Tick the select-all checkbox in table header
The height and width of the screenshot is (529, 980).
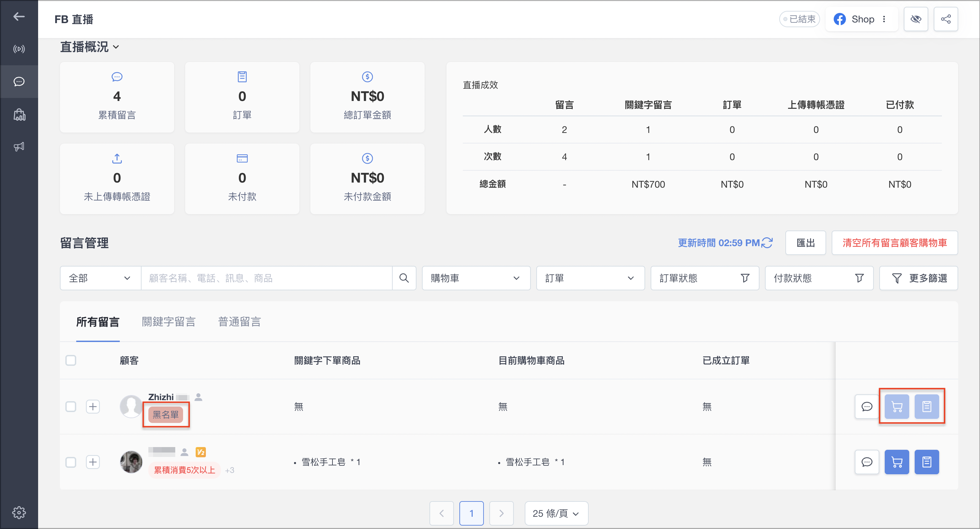(x=71, y=360)
